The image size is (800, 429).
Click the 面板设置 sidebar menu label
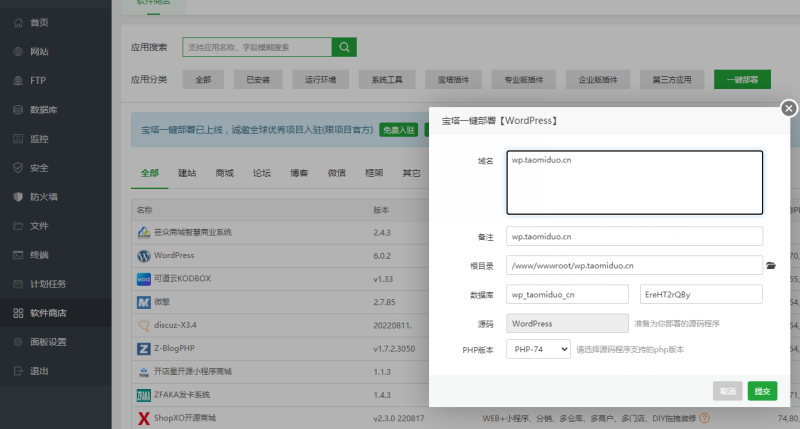pyautogui.click(x=48, y=342)
